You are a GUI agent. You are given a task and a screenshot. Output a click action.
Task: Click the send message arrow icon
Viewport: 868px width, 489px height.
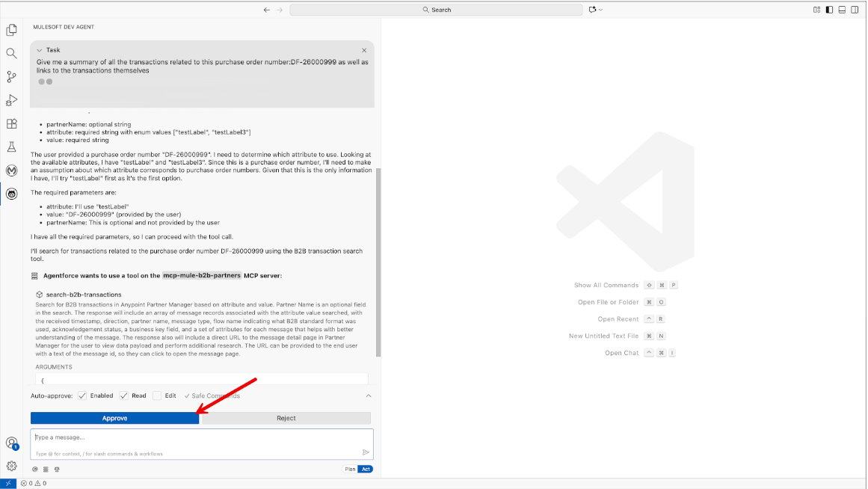366,452
